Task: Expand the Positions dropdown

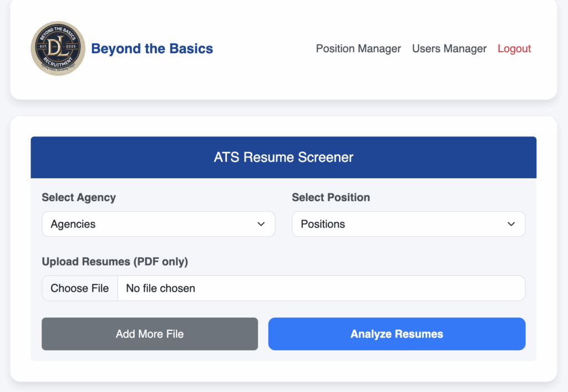Action: [x=408, y=224]
